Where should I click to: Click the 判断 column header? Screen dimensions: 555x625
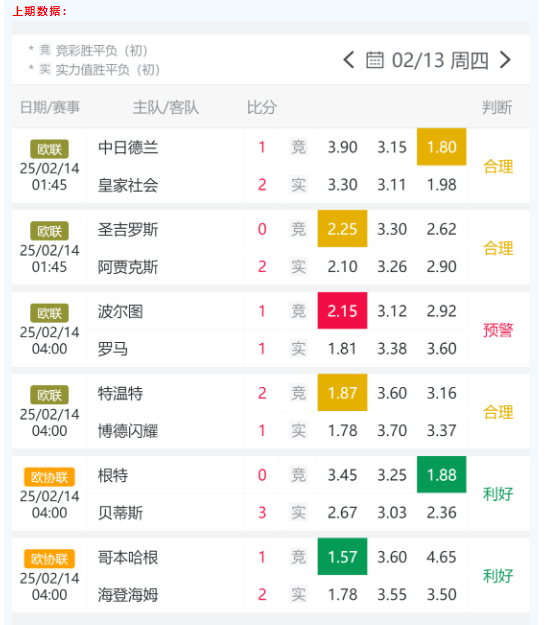(x=497, y=107)
